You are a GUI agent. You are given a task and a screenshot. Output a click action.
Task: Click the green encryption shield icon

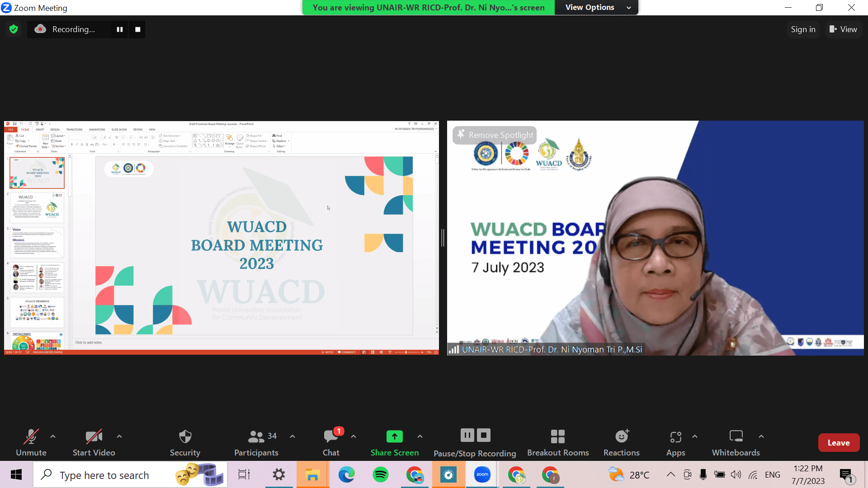point(14,29)
